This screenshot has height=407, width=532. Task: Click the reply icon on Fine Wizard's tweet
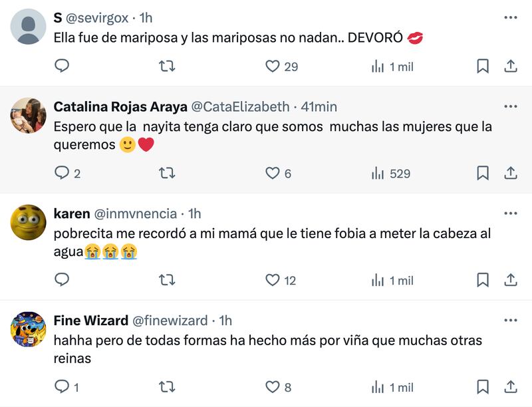tap(62, 386)
